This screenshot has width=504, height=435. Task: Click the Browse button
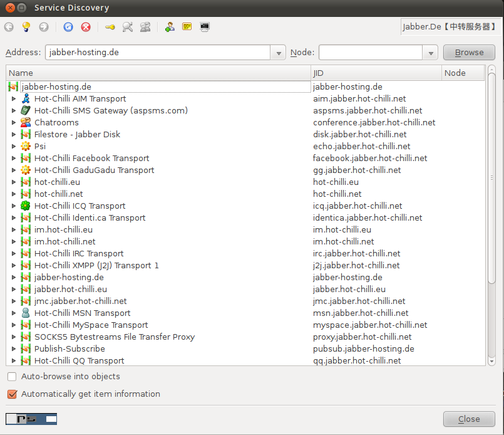tap(469, 53)
